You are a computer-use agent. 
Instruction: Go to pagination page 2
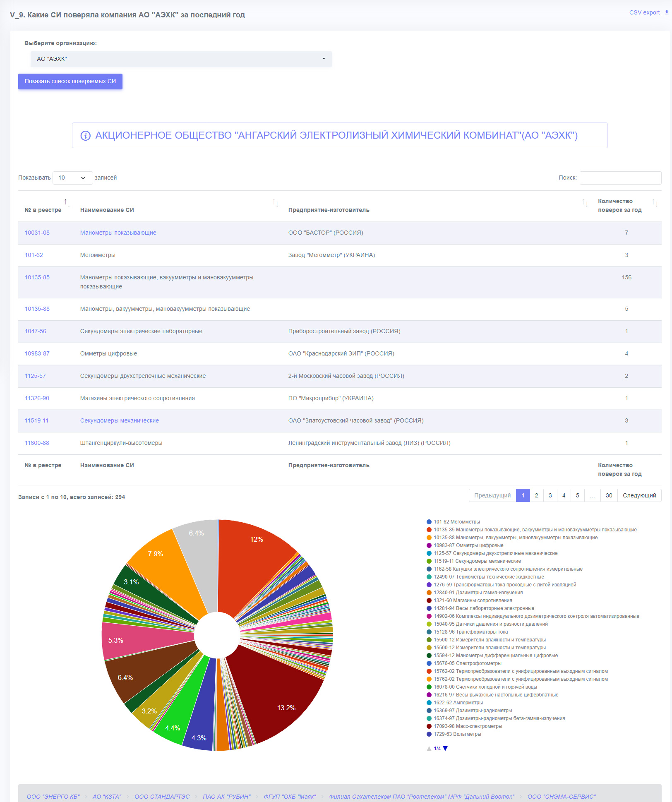tap(537, 495)
